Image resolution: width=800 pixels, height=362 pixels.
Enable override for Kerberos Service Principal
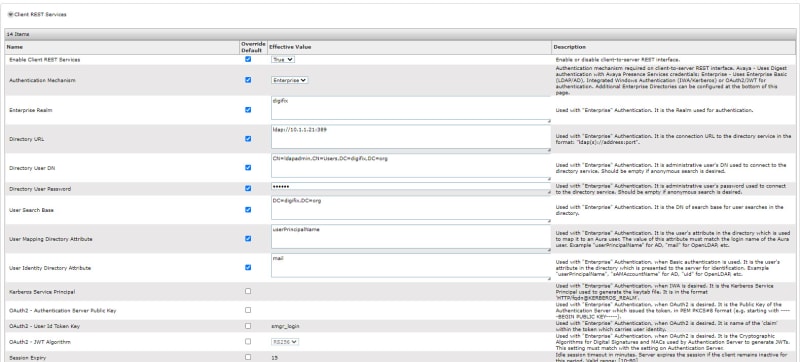click(248, 291)
